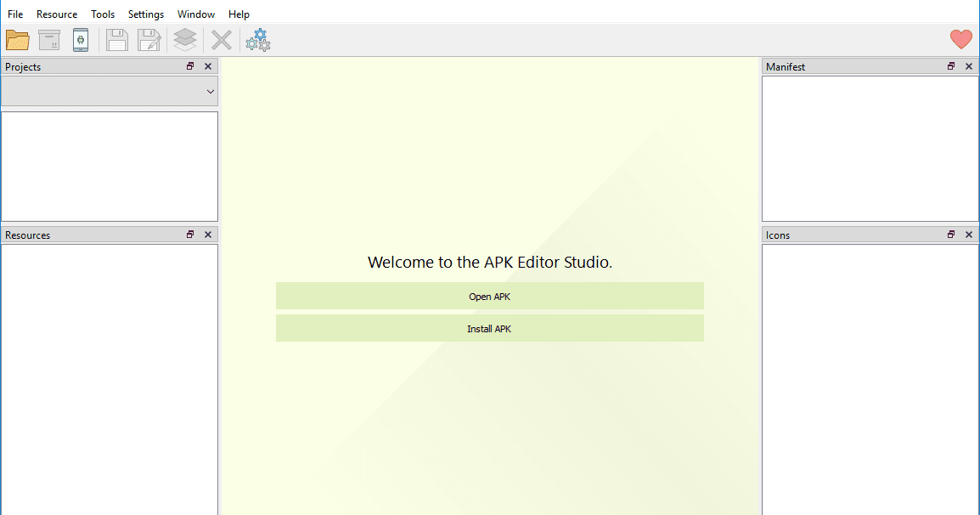Open Settings via the gears toolbar icon
The width and height of the screenshot is (980, 515).
[257, 39]
